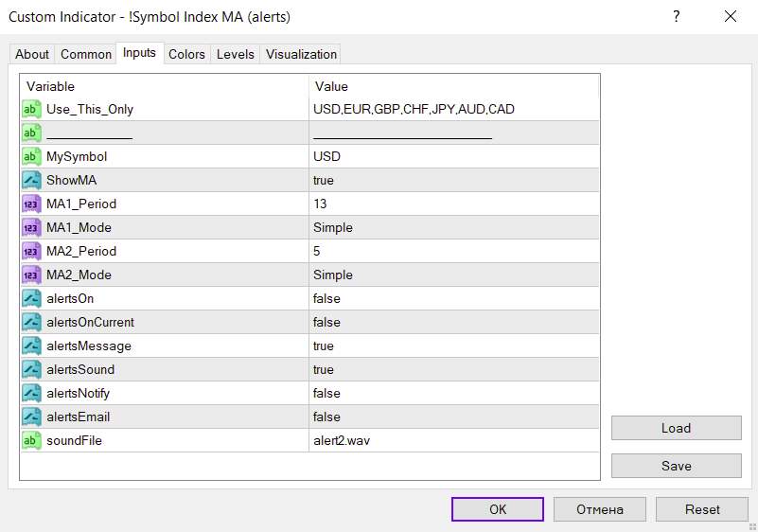Click the boolean icon beside ShowMA
Screen dimensions: 758x532
pyautogui.click(x=32, y=180)
